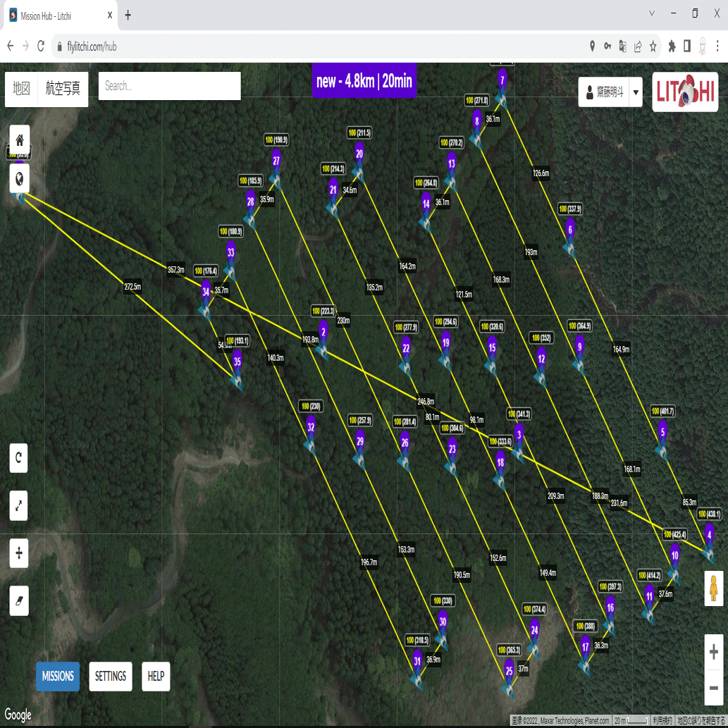Click the home location icon on map
This screenshot has width=728, height=728.
pyautogui.click(x=20, y=140)
